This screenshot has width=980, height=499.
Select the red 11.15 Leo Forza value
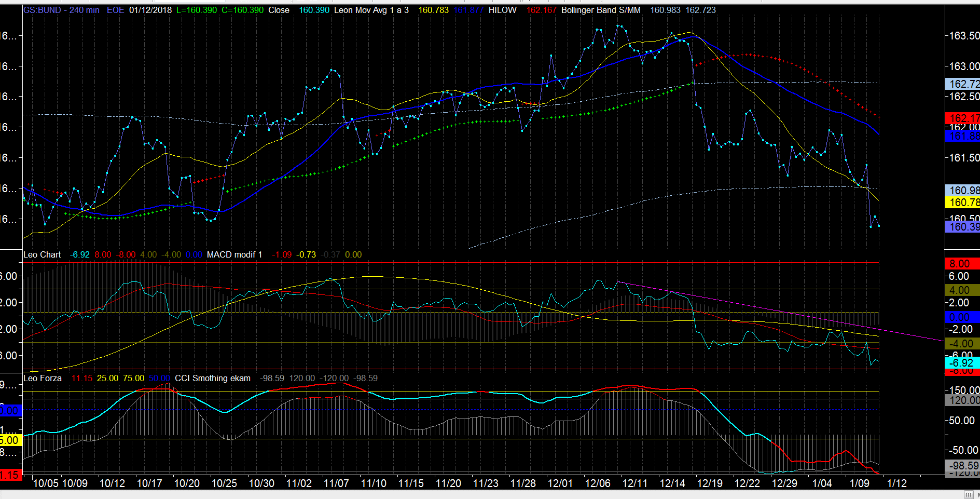coord(81,378)
